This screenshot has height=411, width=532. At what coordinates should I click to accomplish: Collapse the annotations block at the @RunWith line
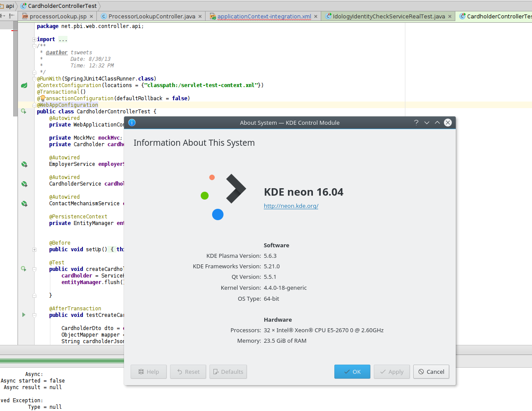[34, 79]
